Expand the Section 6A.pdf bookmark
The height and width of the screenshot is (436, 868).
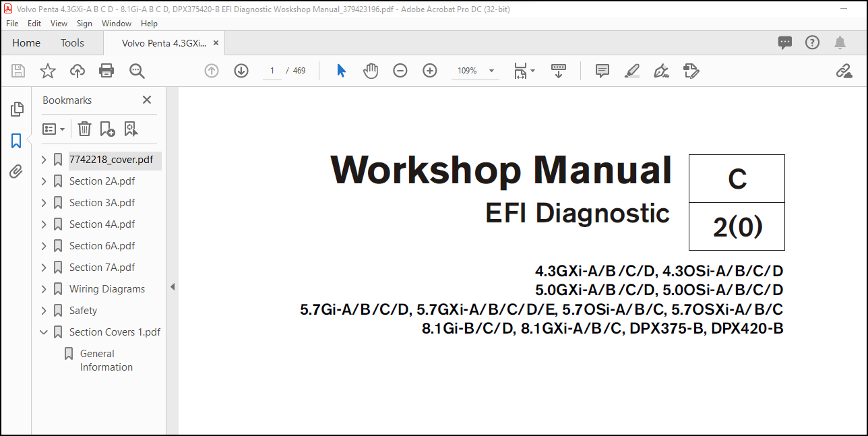coord(44,246)
